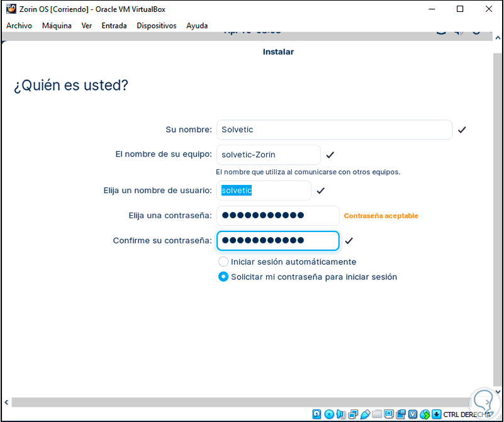Toggle the mouse integration status icon
This screenshot has width=504, height=422.
tap(425, 414)
